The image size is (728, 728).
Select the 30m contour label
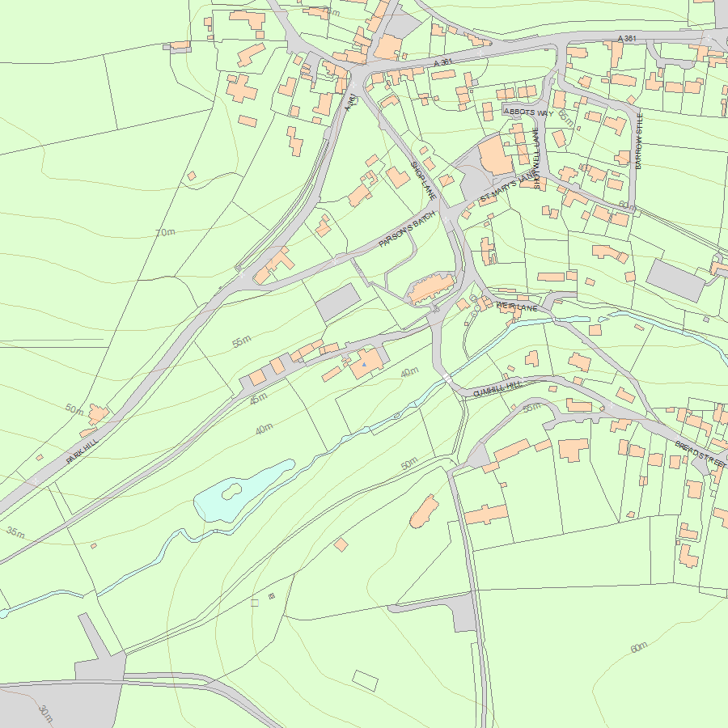tap(45, 713)
